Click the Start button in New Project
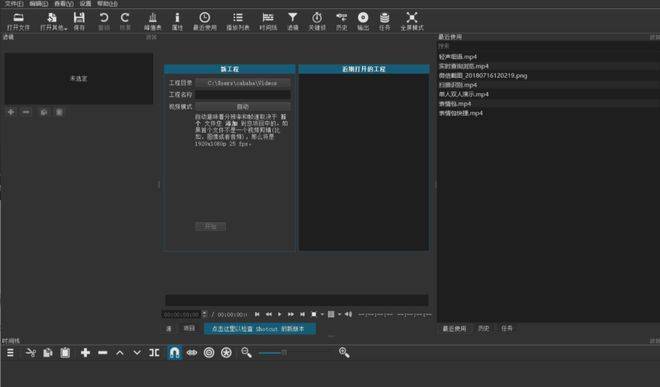The width and height of the screenshot is (660, 387). click(210, 227)
